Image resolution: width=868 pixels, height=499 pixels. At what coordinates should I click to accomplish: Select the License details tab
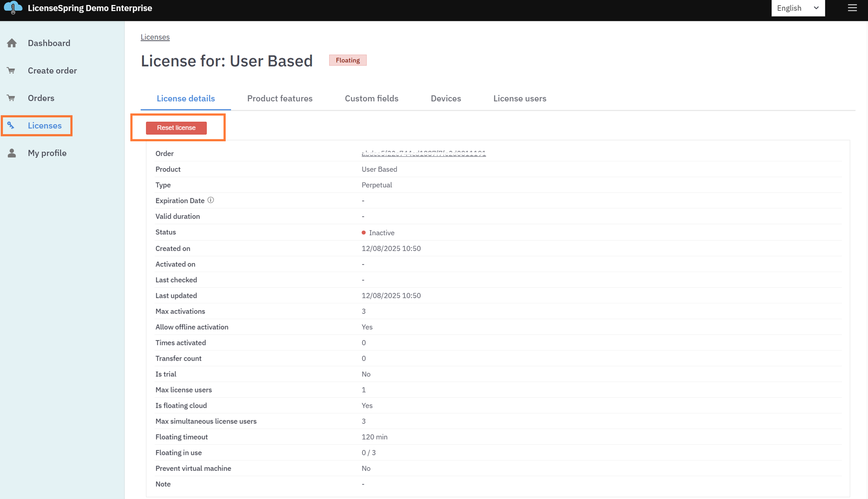186,98
